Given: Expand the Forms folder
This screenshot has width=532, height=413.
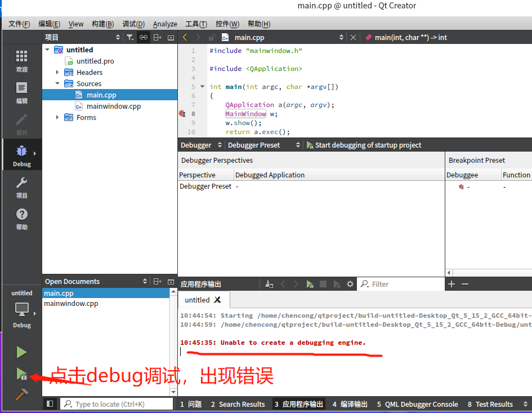Looking at the screenshot, I should pos(57,118).
